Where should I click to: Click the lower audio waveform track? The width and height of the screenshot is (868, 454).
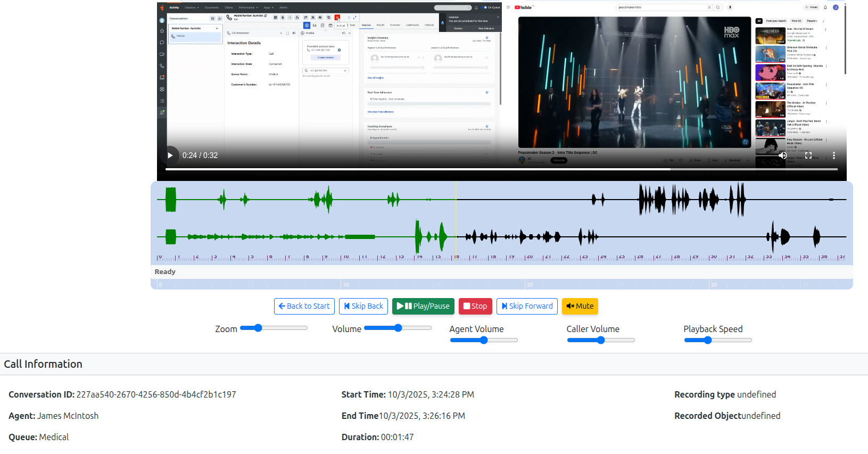501,236
